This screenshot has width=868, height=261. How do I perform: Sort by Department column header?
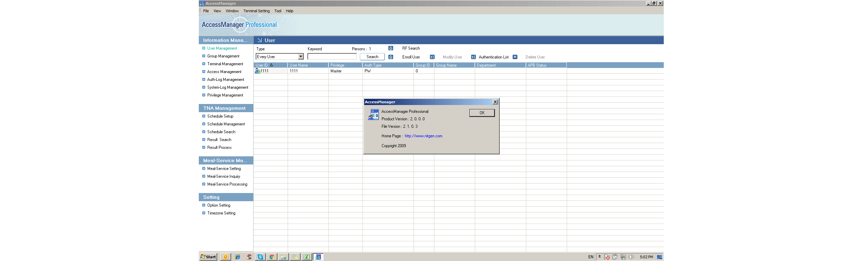500,65
